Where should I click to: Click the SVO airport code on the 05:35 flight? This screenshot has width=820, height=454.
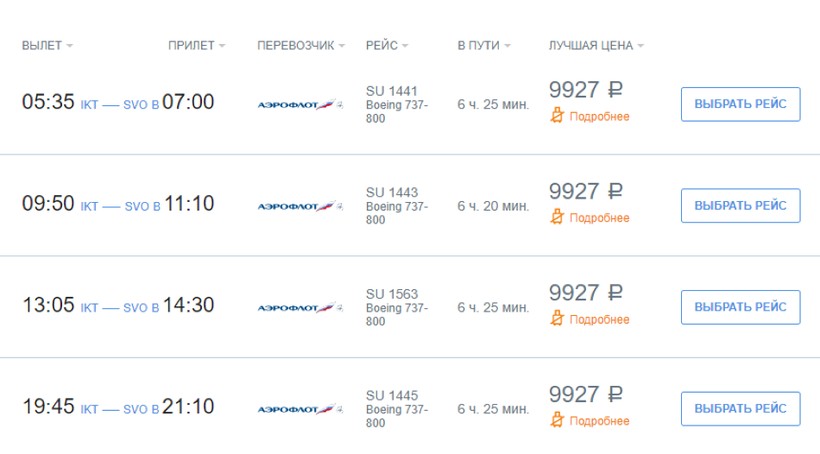click(x=135, y=104)
